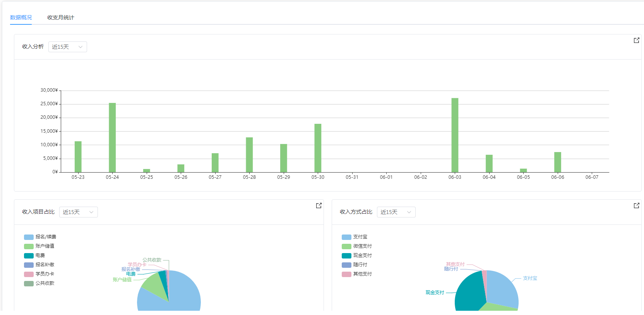
Task: Click the 随行付 legend color swatch
Action: (x=346, y=265)
